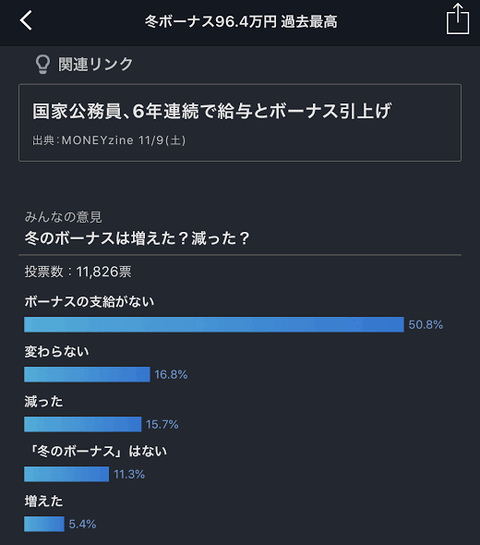
Task: Click the 16.8% result bar
Action: pyautogui.click(x=87, y=374)
